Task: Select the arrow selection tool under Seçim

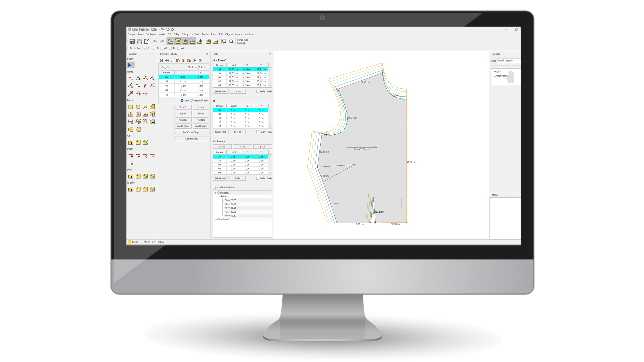Action: tap(131, 65)
